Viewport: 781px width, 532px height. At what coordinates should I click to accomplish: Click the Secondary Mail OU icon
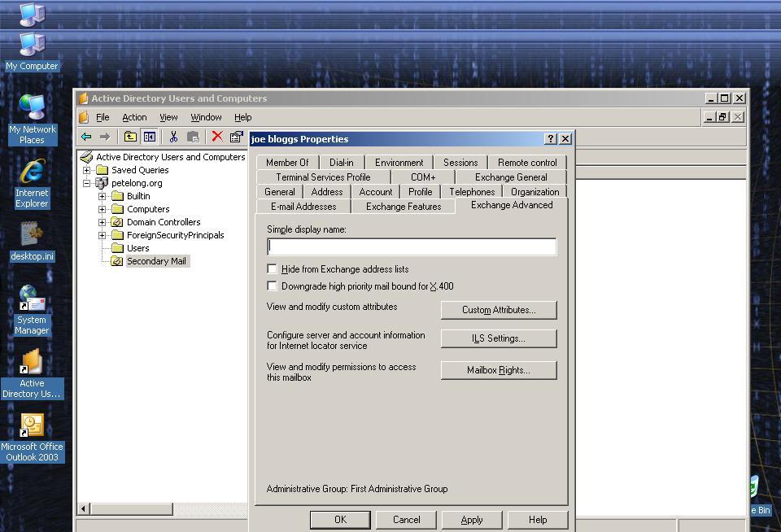pyautogui.click(x=117, y=260)
